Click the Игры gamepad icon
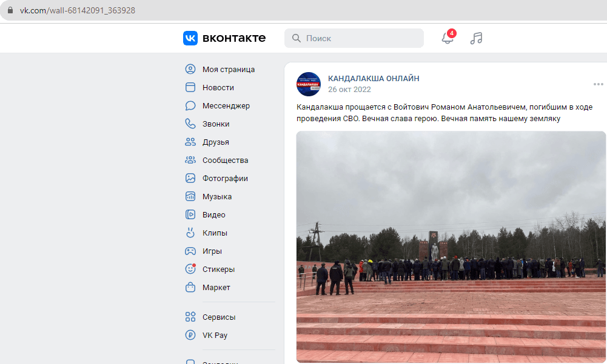The image size is (607, 364). pyautogui.click(x=190, y=251)
